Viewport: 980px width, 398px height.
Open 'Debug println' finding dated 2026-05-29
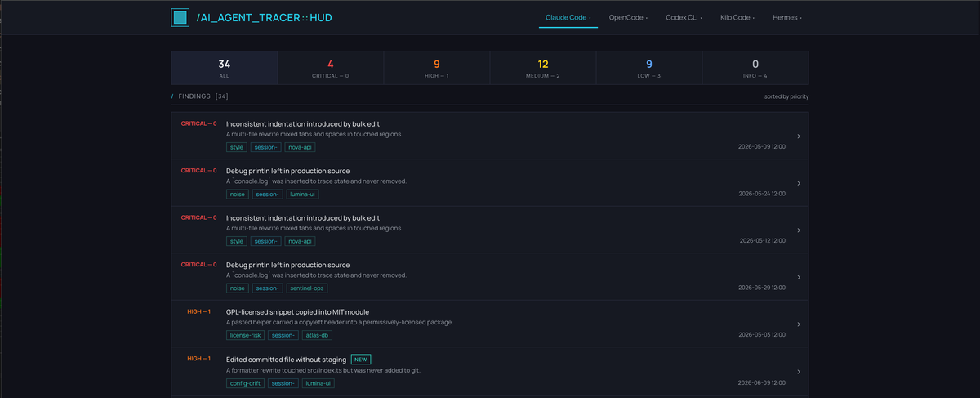click(287, 265)
